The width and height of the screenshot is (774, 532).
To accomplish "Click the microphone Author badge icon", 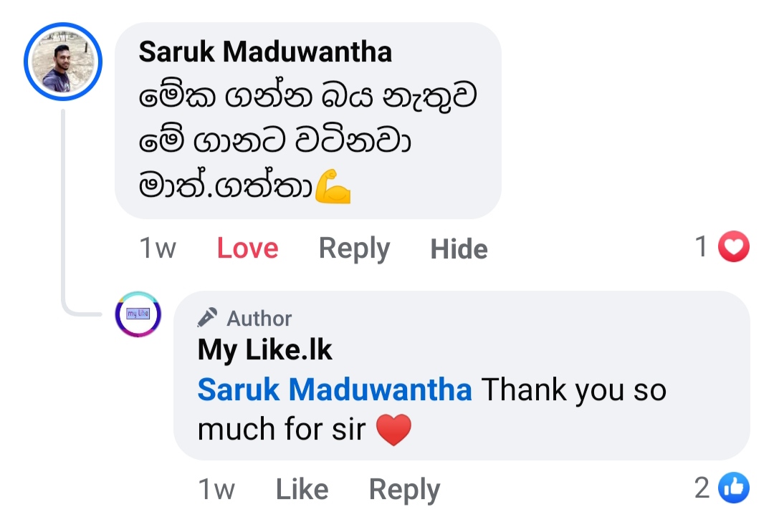I will (x=208, y=317).
